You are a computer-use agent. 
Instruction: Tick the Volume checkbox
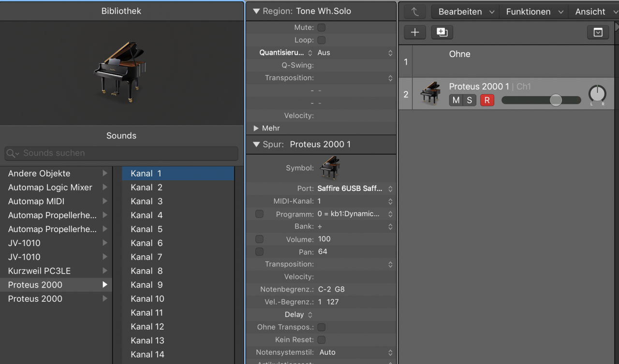click(259, 239)
